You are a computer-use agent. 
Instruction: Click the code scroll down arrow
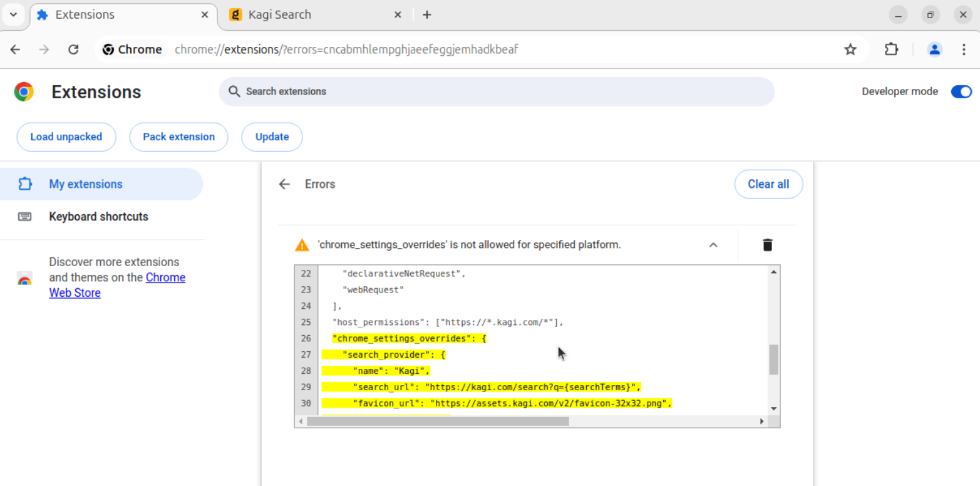(774, 408)
